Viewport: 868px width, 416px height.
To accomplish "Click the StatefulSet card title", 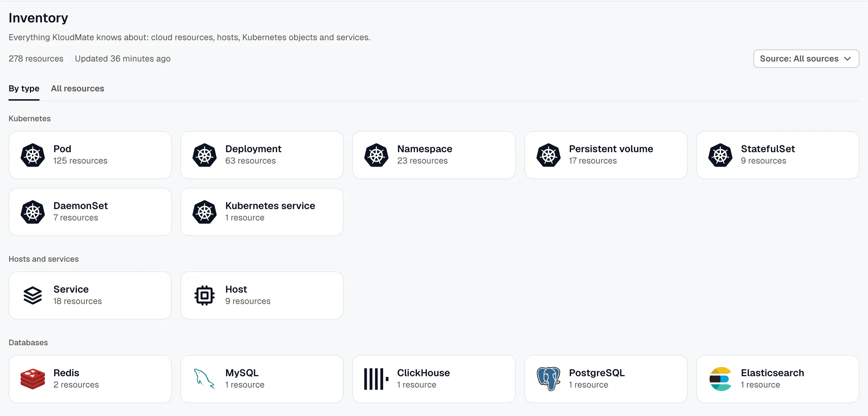I will 768,149.
